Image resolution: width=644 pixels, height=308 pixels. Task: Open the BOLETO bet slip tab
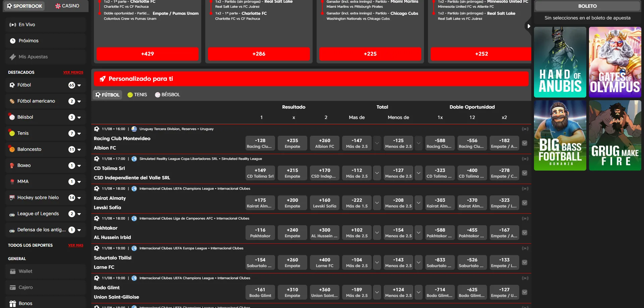(587, 6)
